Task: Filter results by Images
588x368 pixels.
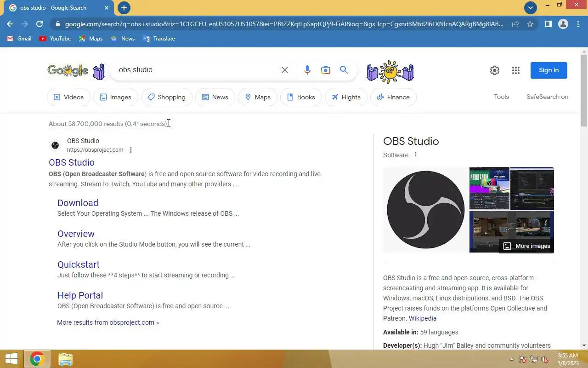Action: click(x=116, y=97)
